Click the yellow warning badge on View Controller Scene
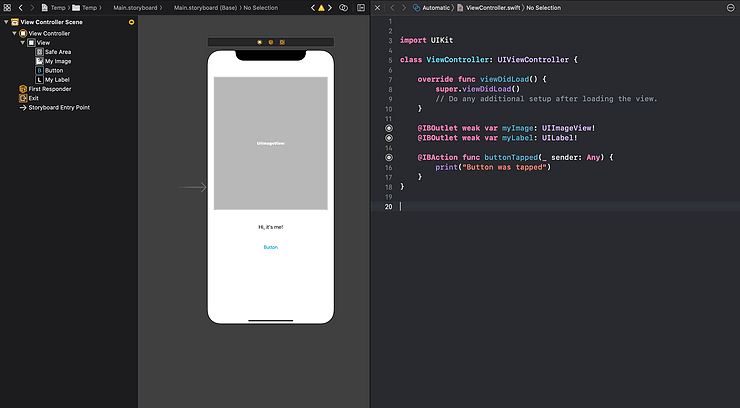740x408 pixels. tap(131, 22)
